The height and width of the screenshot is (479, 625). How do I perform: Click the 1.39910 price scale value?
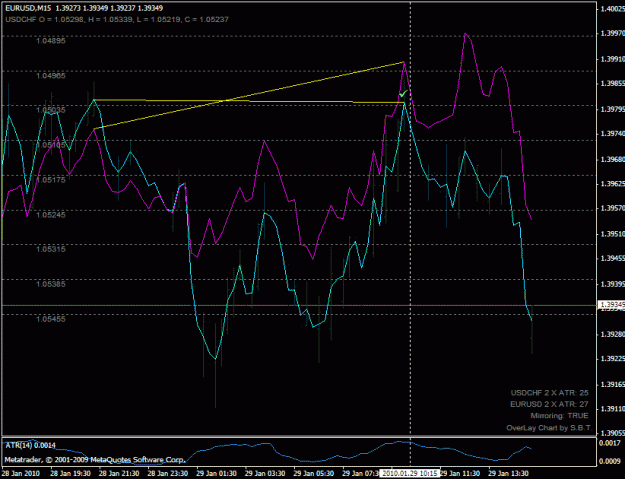point(613,59)
